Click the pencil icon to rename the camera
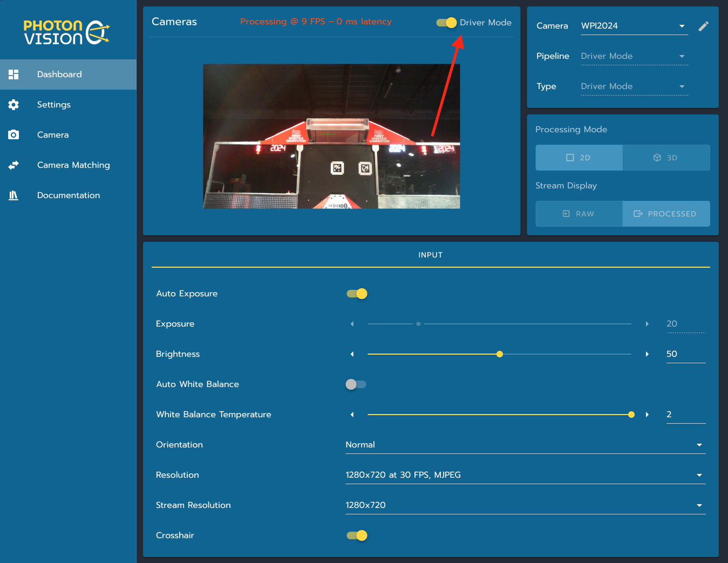 click(704, 25)
